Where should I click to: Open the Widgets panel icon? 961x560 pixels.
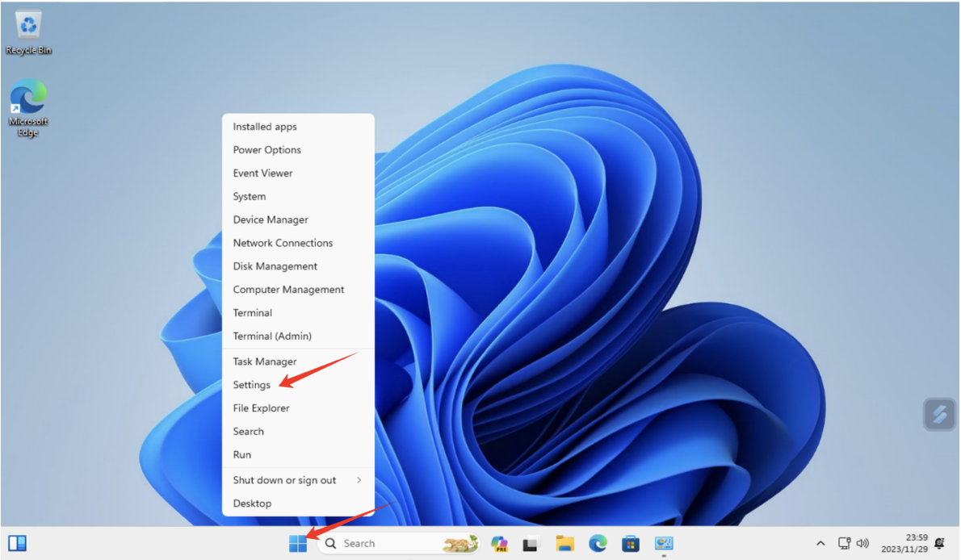[17, 544]
